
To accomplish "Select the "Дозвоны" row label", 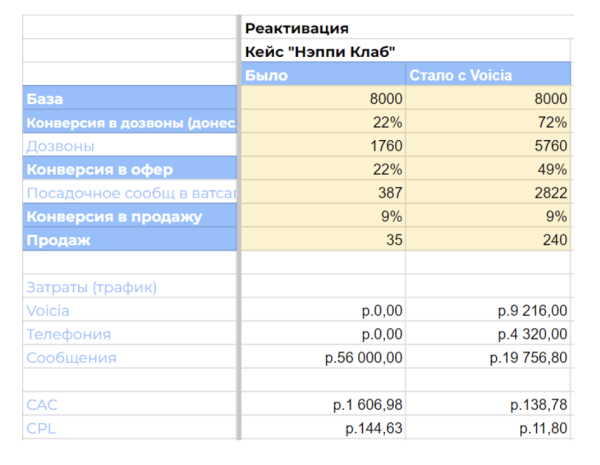I will [x=130, y=146].
